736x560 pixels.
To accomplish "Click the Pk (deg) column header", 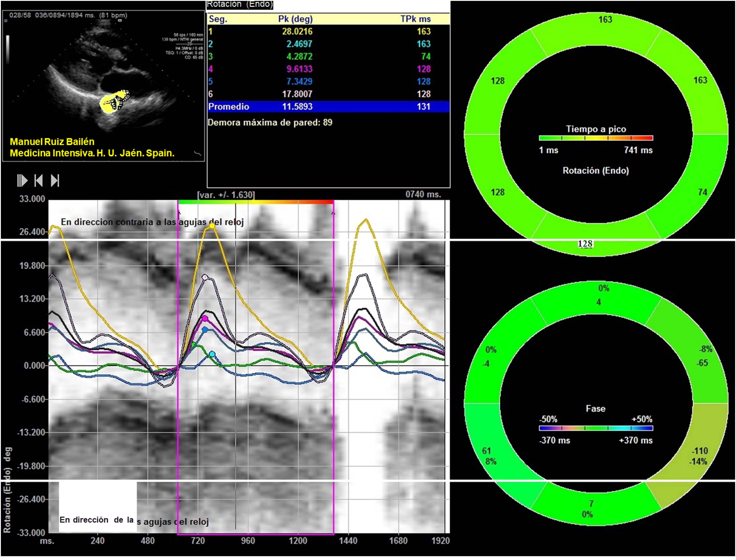I will click(295, 19).
